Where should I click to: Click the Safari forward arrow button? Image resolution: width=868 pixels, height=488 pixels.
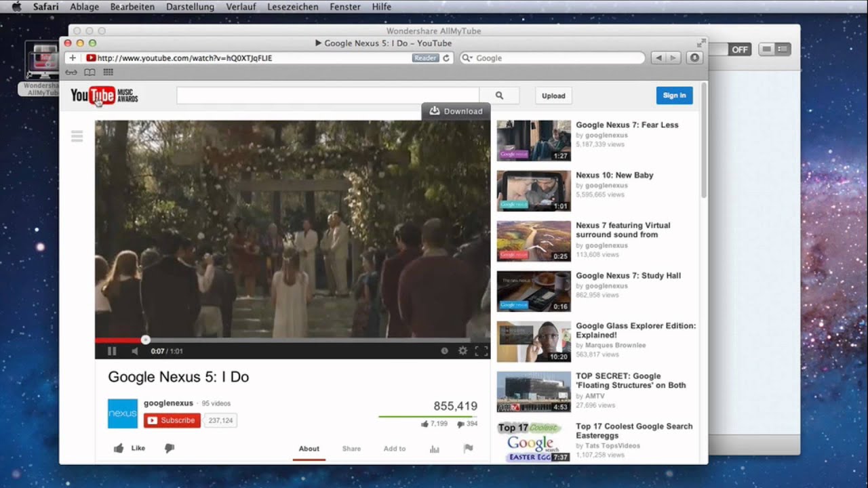click(x=673, y=58)
